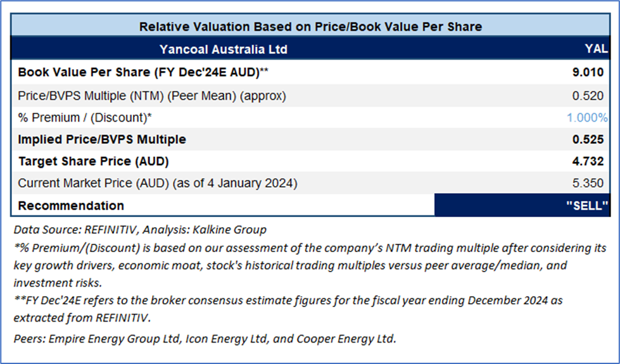Select the Yancoal Australia Ltd header cell
The width and height of the screenshot is (620, 364).
[x=224, y=49]
